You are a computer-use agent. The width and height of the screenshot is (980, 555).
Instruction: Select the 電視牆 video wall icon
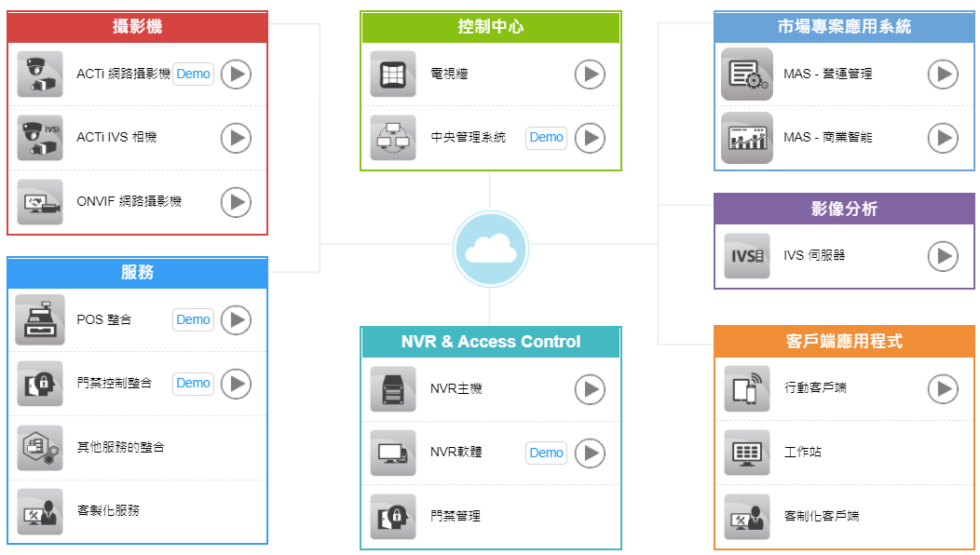(391, 74)
